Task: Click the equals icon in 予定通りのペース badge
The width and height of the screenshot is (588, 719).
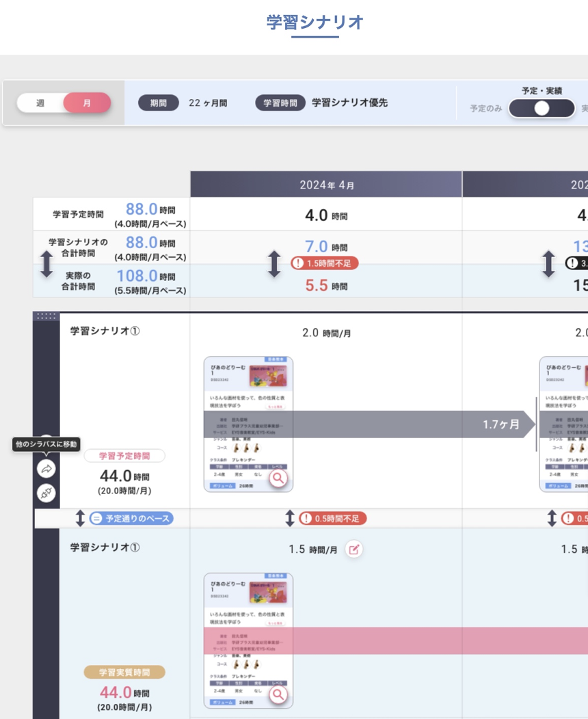Action: (x=97, y=519)
